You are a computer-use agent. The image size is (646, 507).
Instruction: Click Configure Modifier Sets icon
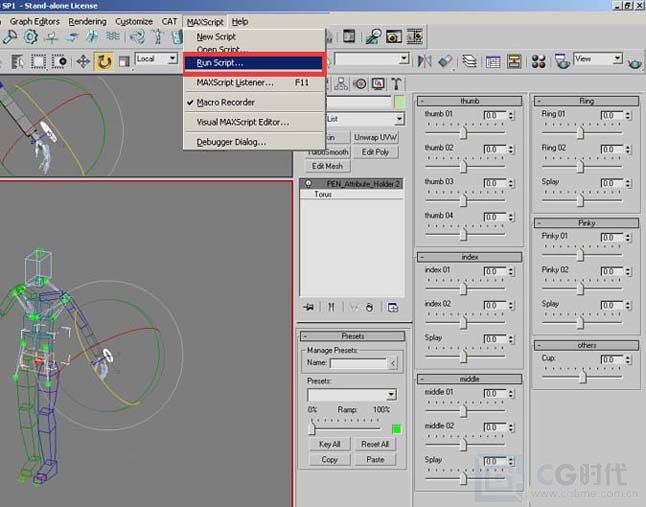coord(393,307)
